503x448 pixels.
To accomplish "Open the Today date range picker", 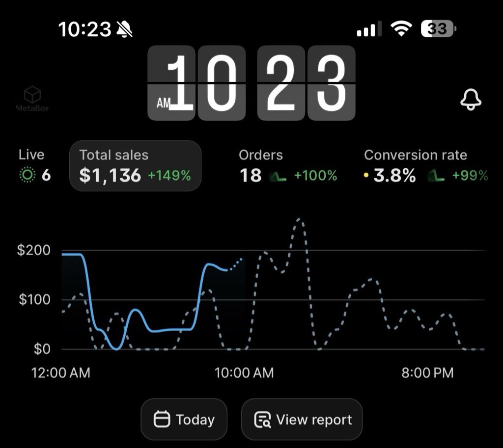I will [x=184, y=419].
